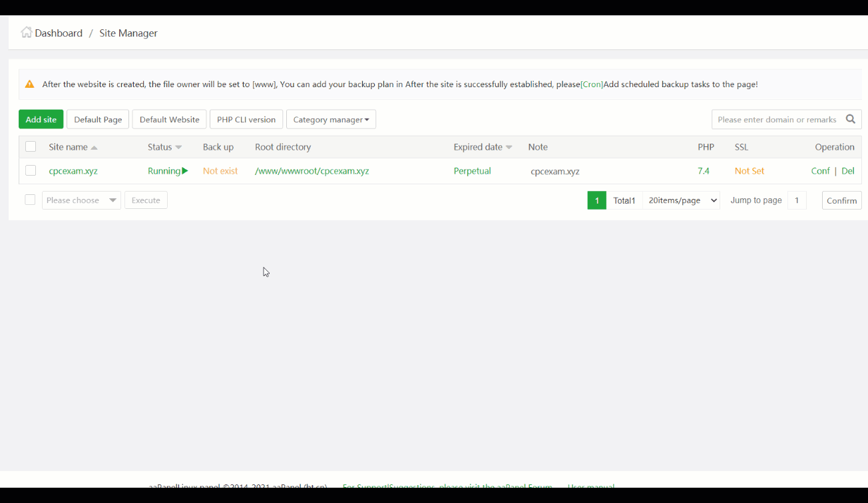Click the Site Manager breadcrumb
The height and width of the screenshot is (503, 868).
128,33
